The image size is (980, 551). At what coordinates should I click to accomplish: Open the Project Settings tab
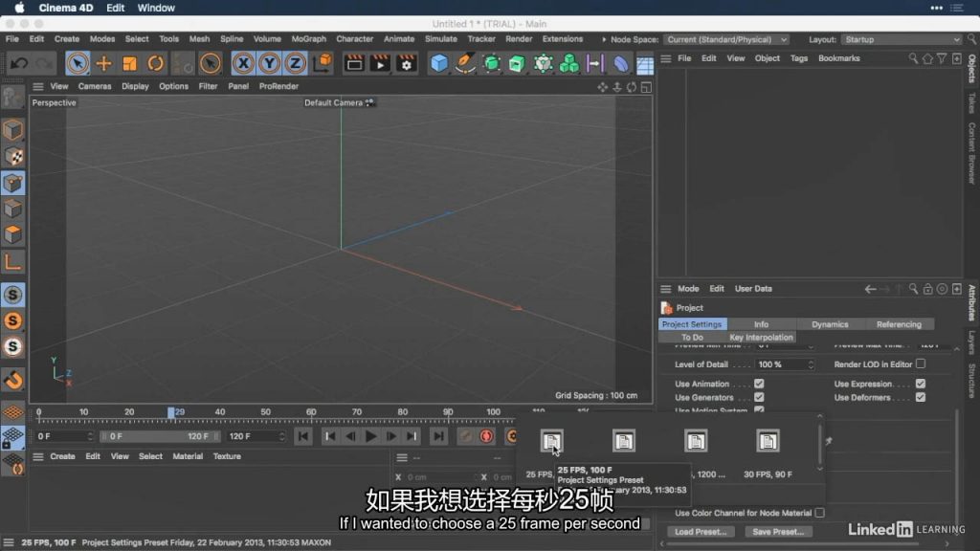point(692,324)
